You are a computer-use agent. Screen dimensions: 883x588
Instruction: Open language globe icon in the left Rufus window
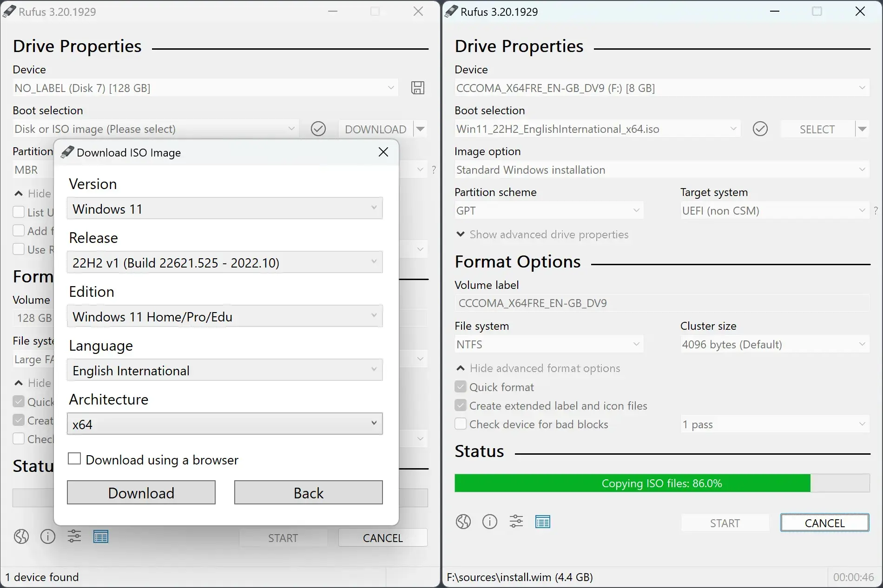[21, 536]
